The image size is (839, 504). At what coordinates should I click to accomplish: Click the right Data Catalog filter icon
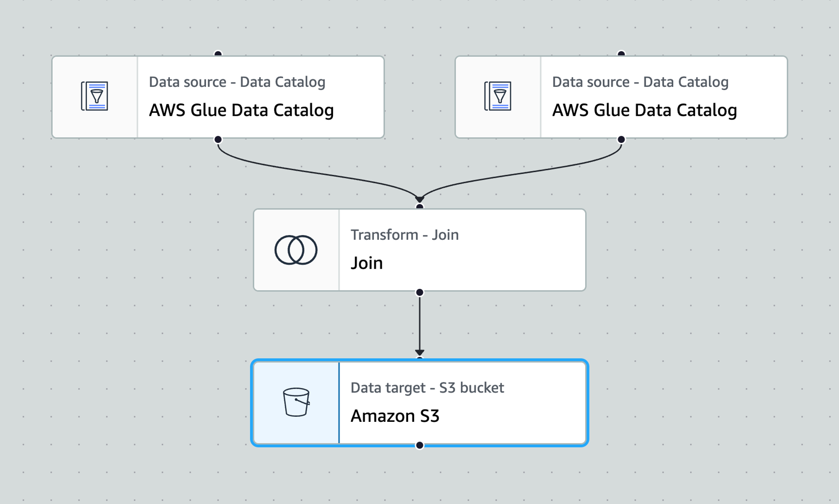click(x=498, y=96)
